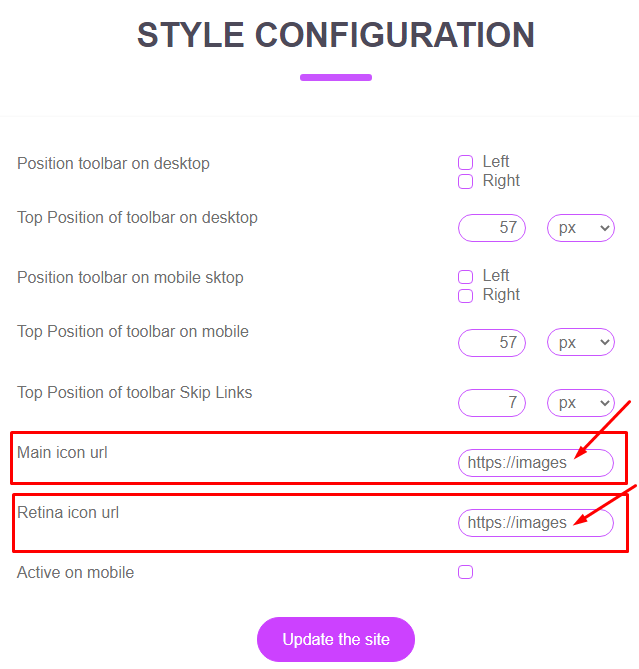Open the desktop top position px unit dropdown
The image size is (639, 669).
581,228
